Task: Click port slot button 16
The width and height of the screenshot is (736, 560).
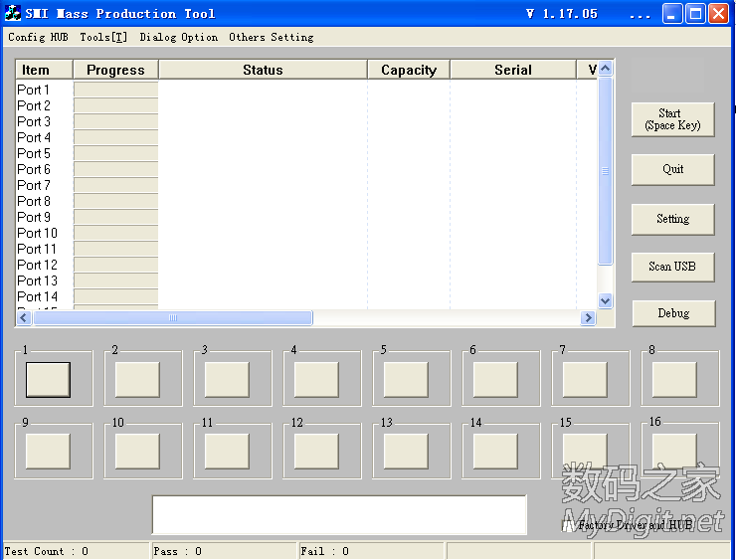Action: click(x=674, y=452)
